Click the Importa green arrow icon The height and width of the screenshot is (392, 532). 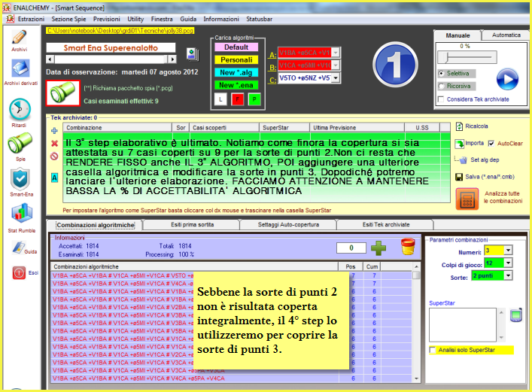[x=460, y=144]
